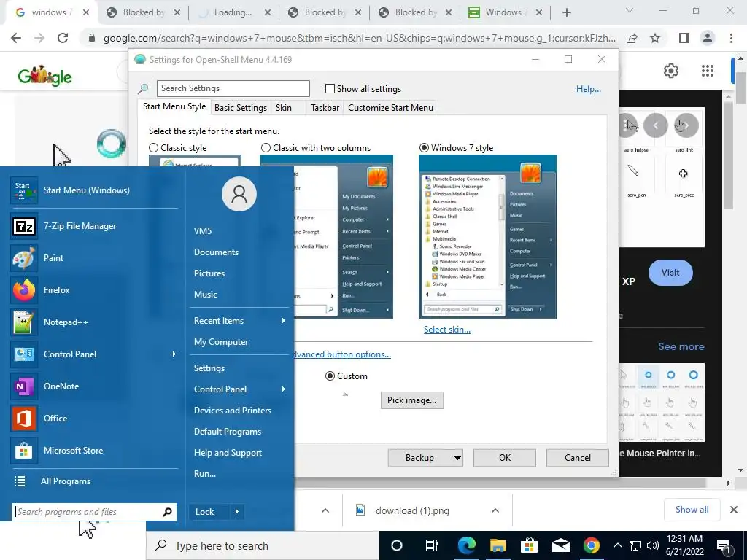Image resolution: width=747 pixels, height=560 pixels.
Task: Click the user account picture in start menu
Action: 239,194
